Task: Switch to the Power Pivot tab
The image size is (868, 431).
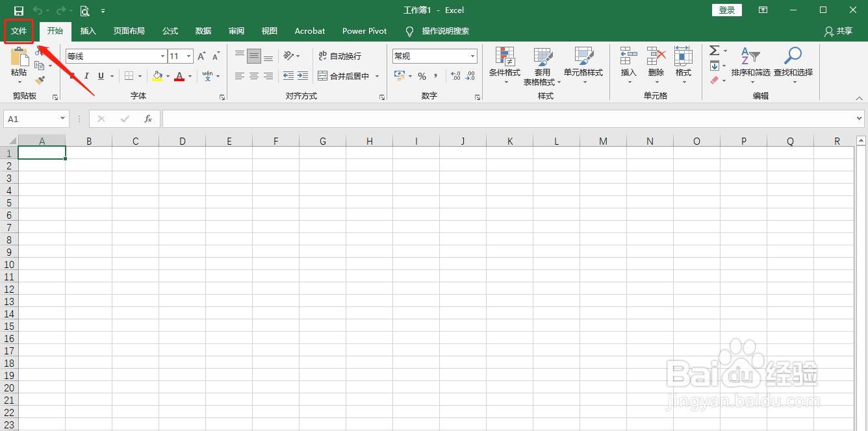Action: 364,31
